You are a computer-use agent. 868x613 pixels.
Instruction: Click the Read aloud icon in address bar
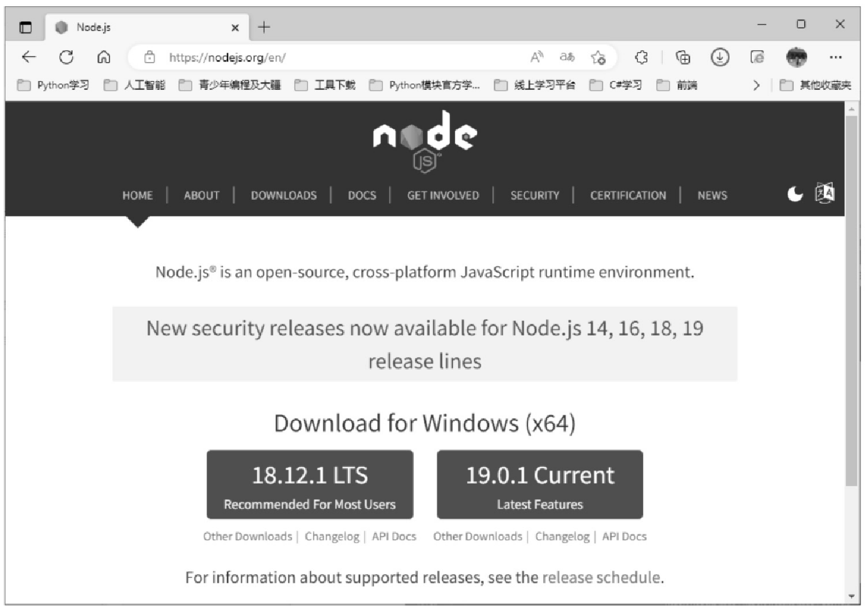tap(537, 57)
